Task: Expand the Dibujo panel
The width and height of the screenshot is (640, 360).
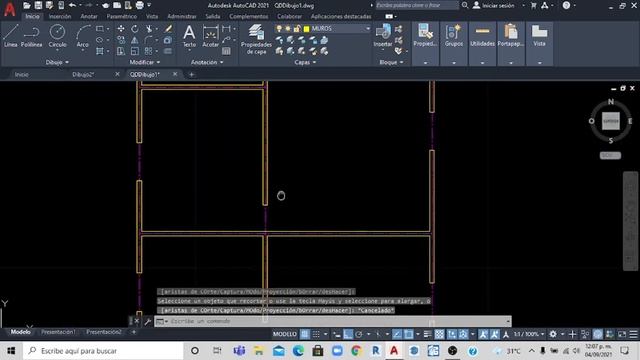Action: tap(57, 62)
